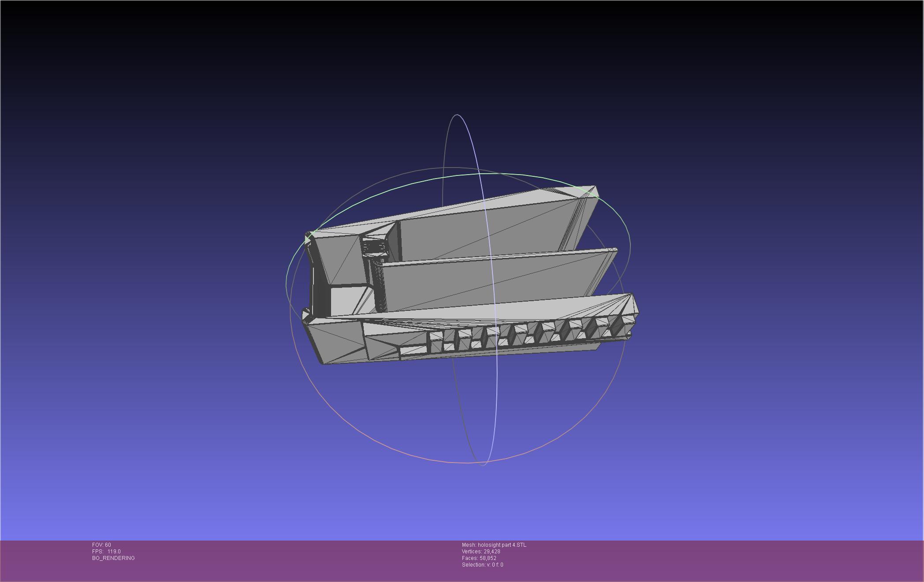This screenshot has width=924, height=582.
Task: Click the gray vertical trackball ellipse top
Action: [x=457, y=115]
